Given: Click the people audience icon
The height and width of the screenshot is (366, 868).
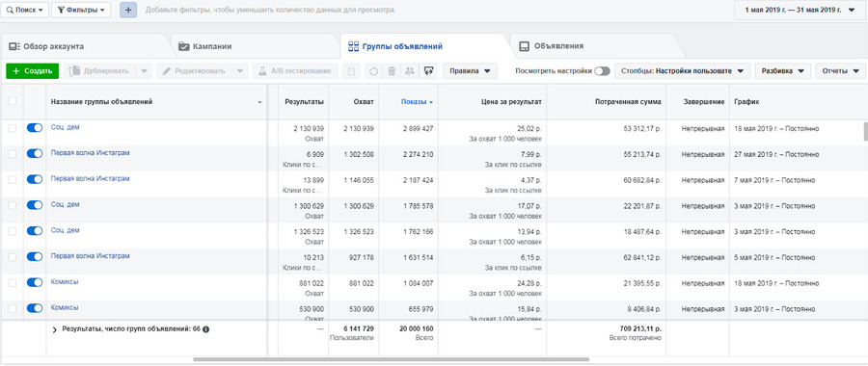Looking at the screenshot, I should pyautogui.click(x=410, y=71).
